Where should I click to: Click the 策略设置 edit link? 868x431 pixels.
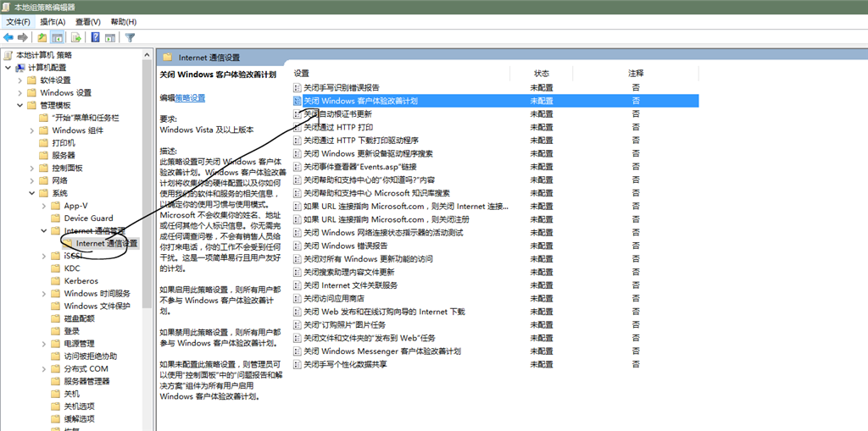tap(190, 98)
